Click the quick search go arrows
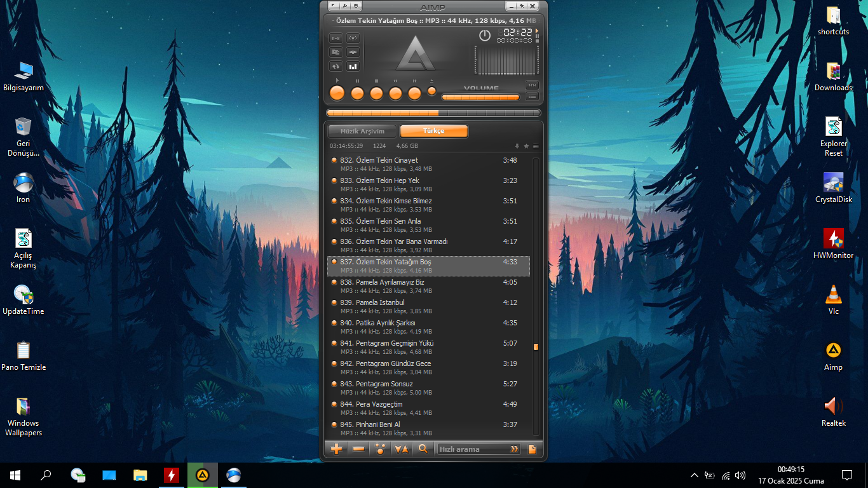This screenshot has height=488, width=868. click(514, 449)
